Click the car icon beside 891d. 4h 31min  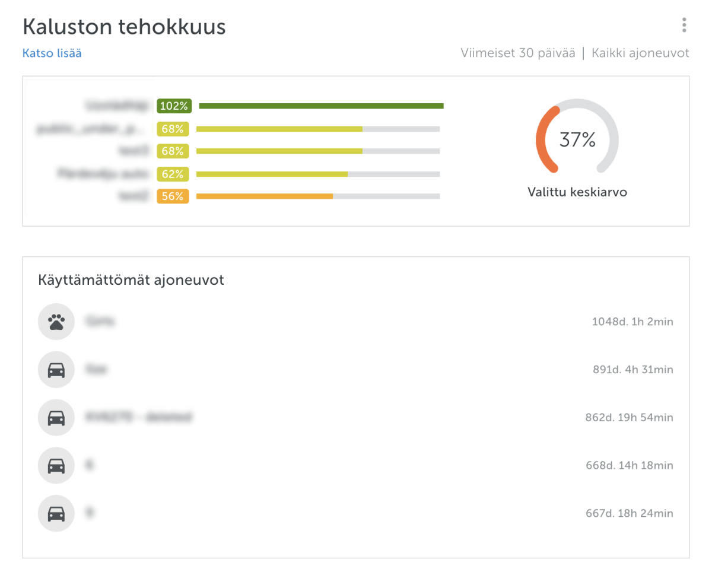[x=56, y=370]
